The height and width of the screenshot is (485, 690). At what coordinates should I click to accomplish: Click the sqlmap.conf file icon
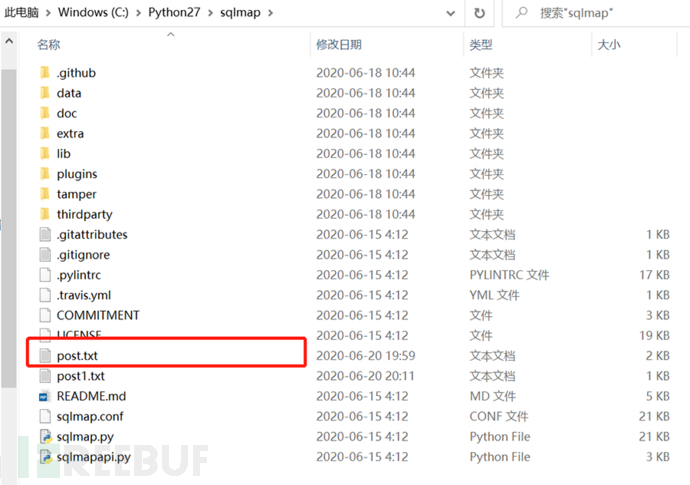(x=45, y=416)
